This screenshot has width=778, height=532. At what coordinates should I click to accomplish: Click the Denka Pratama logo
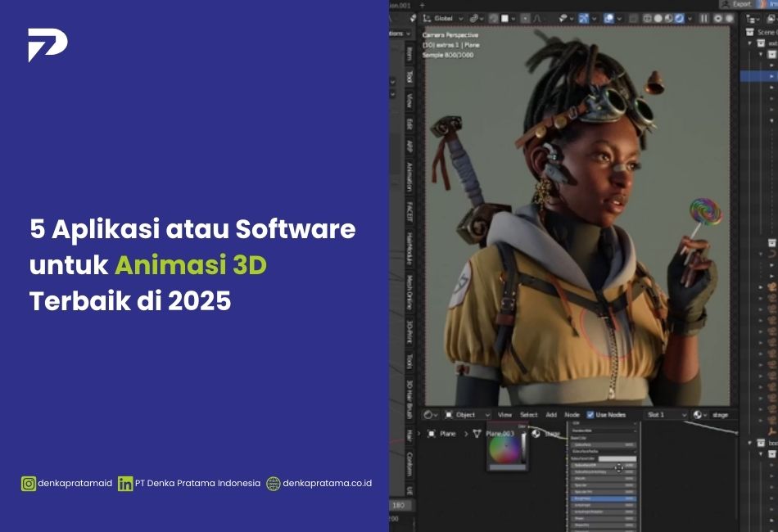[x=47, y=45]
